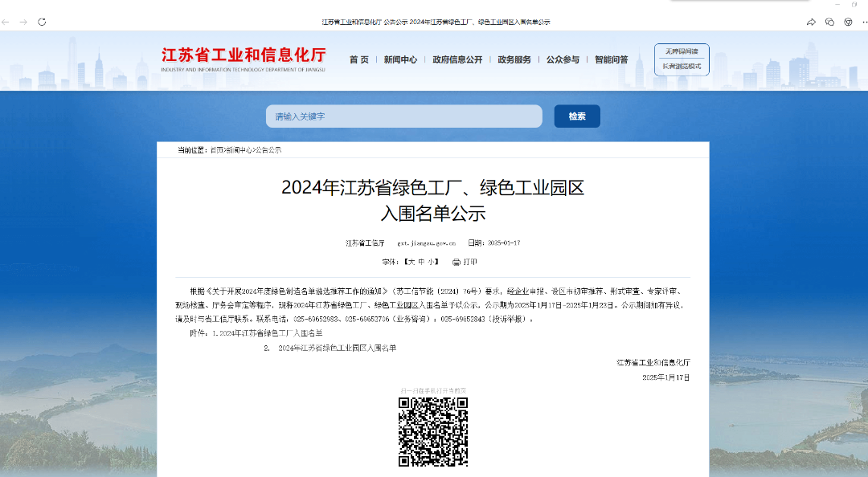Switch on 长者浏览模式 elder mode
This screenshot has width=868, height=477.
[x=682, y=66]
